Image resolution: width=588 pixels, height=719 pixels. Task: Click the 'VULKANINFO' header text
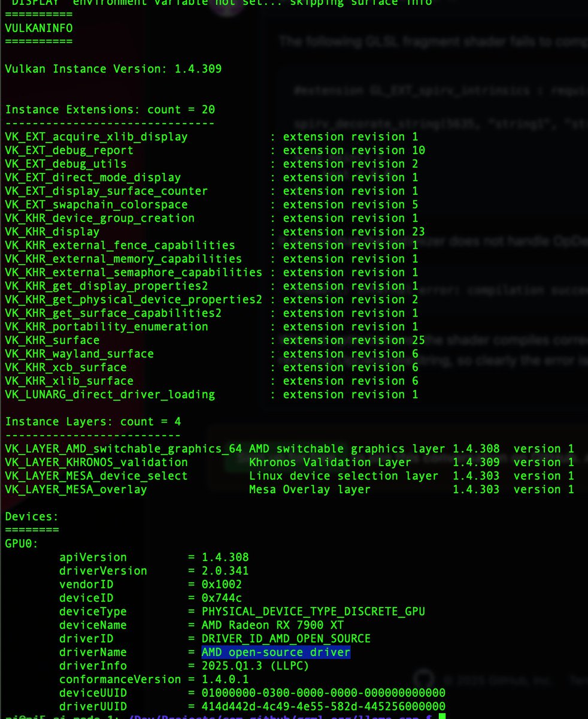point(39,28)
